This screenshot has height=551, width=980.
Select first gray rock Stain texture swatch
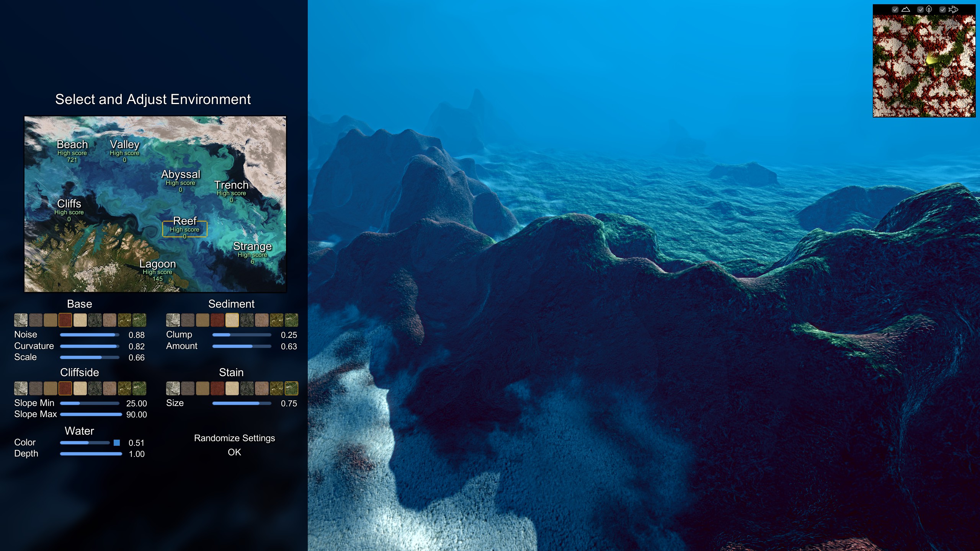pos(173,388)
